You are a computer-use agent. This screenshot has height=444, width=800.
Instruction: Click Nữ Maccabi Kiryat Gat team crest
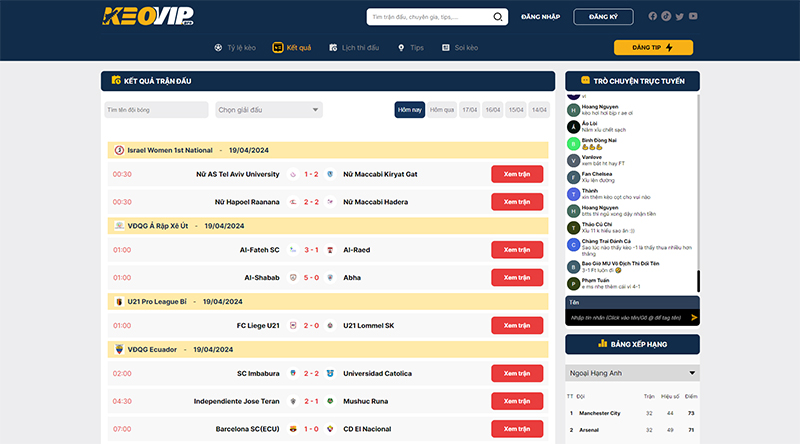coord(330,175)
